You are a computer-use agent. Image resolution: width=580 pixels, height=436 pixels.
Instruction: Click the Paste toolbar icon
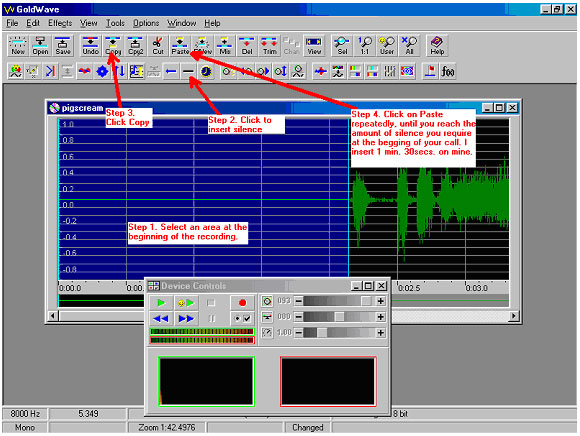point(180,45)
